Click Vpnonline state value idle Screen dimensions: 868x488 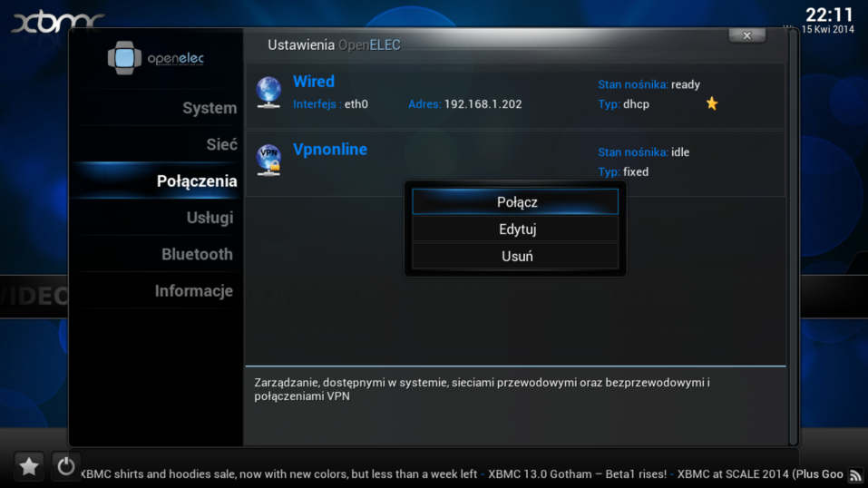pyautogui.click(x=680, y=152)
